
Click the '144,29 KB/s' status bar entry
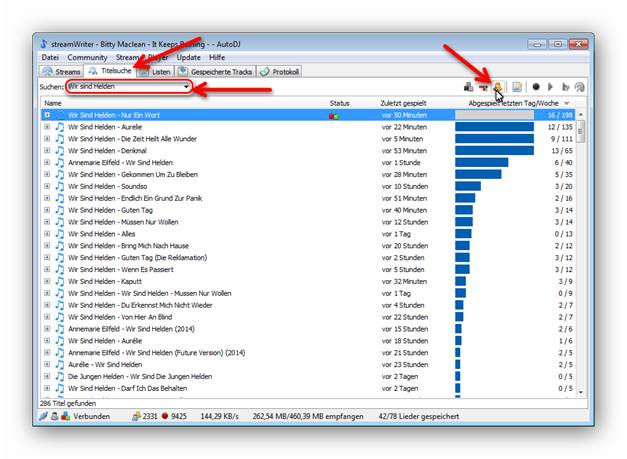point(220,416)
